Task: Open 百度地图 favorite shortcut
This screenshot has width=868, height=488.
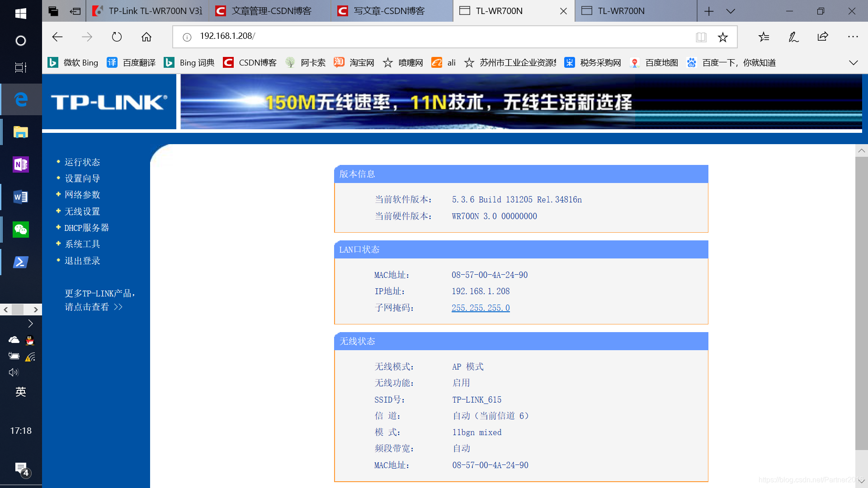Action: (x=661, y=62)
